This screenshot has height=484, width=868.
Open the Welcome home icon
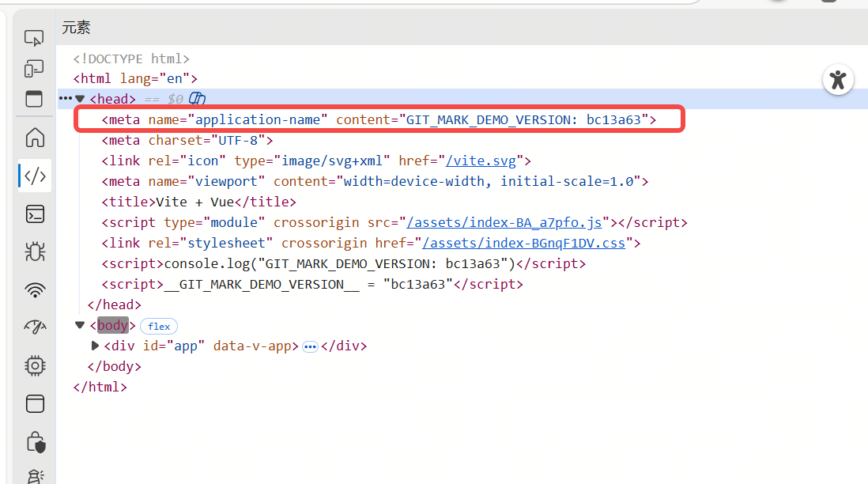click(x=35, y=138)
